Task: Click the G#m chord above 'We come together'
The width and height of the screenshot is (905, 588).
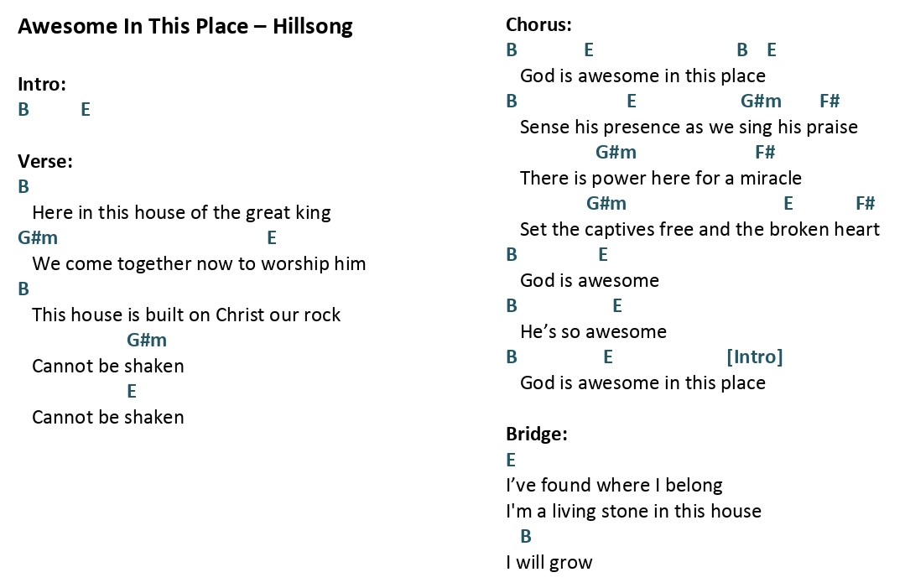Action: pos(38,237)
